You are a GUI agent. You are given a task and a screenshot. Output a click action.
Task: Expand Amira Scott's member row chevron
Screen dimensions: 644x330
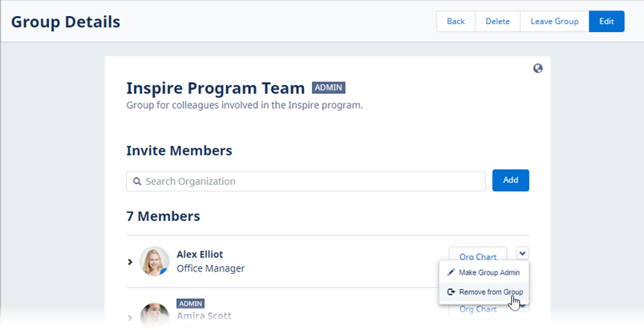click(131, 317)
